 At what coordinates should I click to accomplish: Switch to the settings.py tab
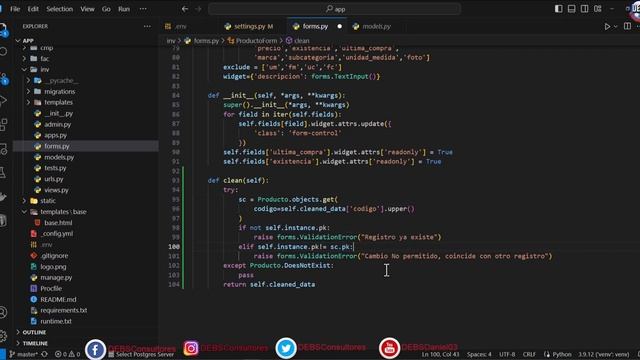click(x=249, y=27)
